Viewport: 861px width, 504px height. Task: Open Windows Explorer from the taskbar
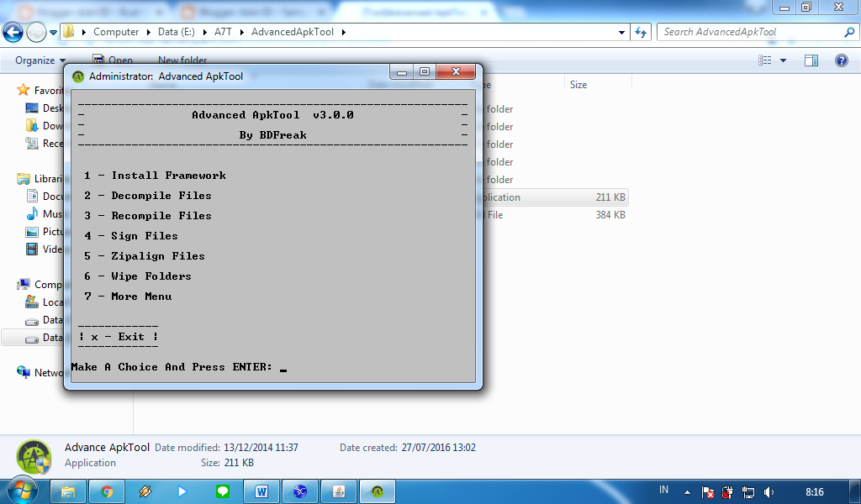(x=68, y=491)
